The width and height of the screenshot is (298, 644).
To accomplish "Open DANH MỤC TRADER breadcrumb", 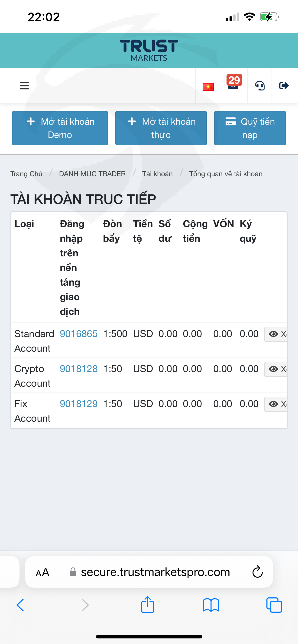I will tap(92, 174).
